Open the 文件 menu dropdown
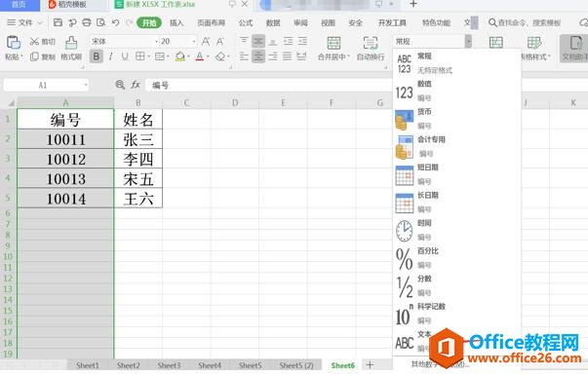This screenshot has width=588, height=375. 24,22
